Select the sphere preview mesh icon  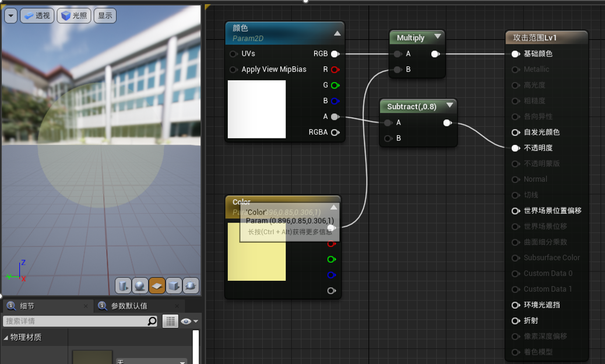pos(140,285)
